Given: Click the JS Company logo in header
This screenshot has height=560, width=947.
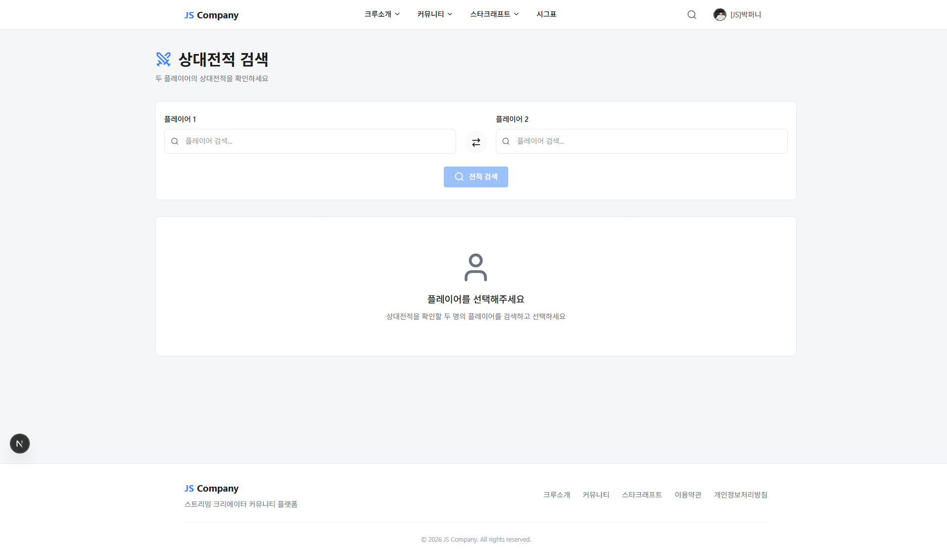Looking at the screenshot, I should (211, 15).
